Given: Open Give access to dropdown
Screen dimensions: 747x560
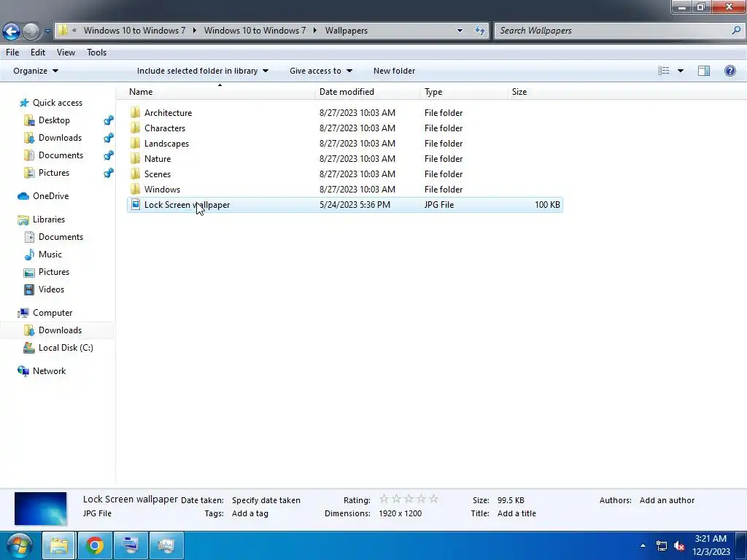Looking at the screenshot, I should [x=321, y=71].
